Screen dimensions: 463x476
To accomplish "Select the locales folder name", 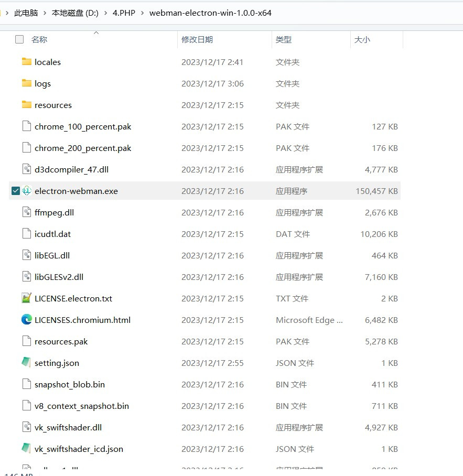I will tap(48, 62).
